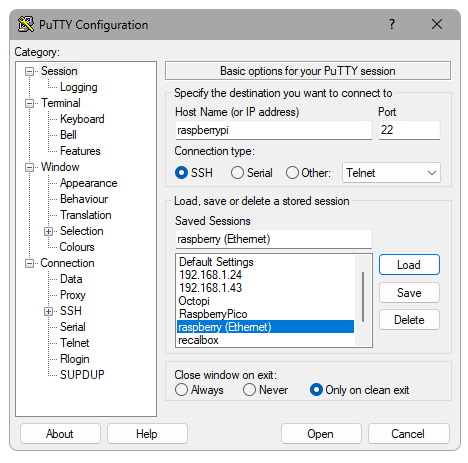Open the SUPDUP category

[82, 375]
